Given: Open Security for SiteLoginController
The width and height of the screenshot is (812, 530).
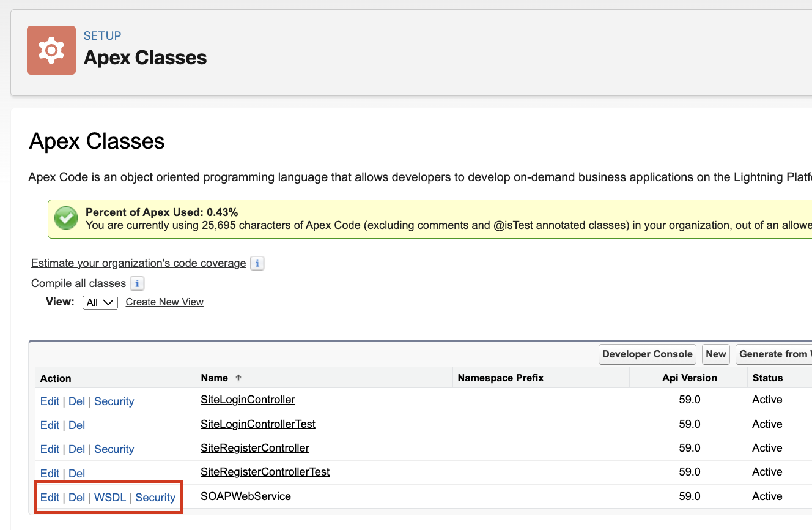Looking at the screenshot, I should [114, 401].
